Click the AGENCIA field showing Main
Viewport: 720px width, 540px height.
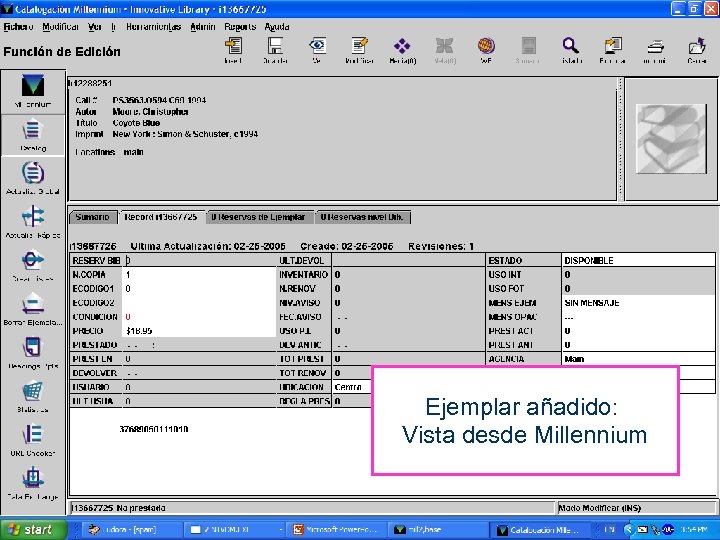coord(638,359)
